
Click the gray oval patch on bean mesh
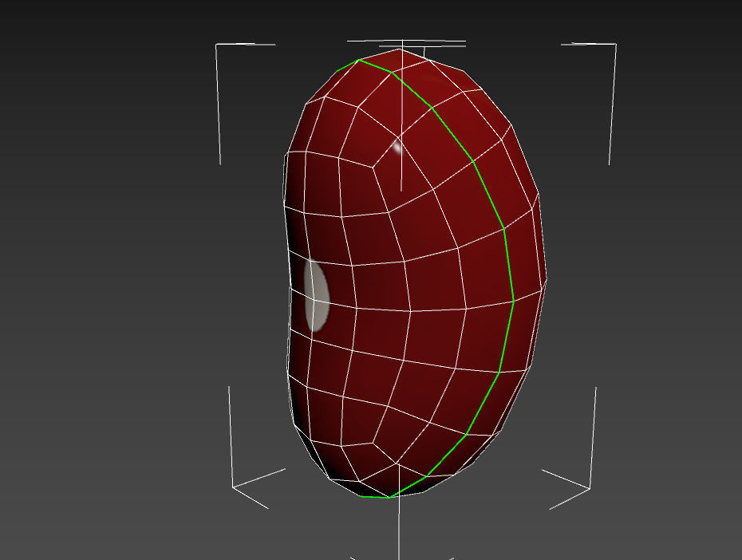(317, 296)
